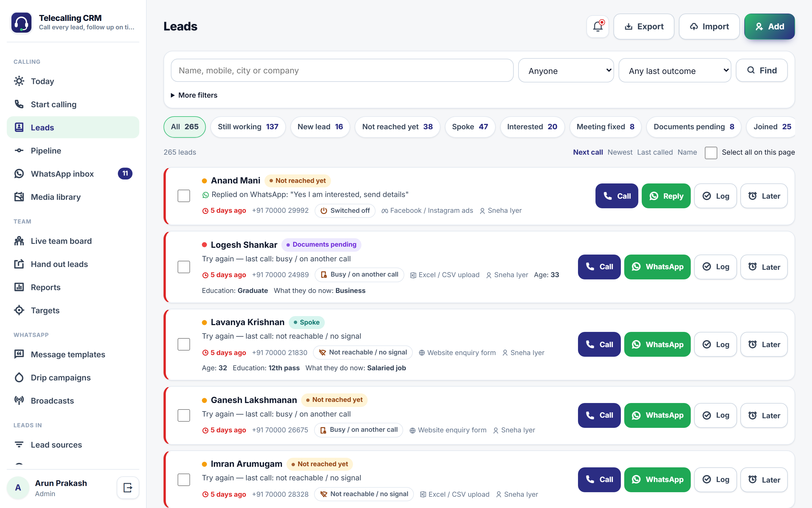Sort leads by Newest

(x=620, y=152)
